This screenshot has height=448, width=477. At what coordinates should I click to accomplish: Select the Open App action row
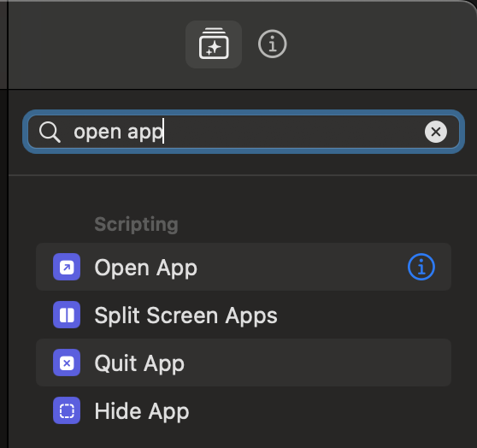244,267
